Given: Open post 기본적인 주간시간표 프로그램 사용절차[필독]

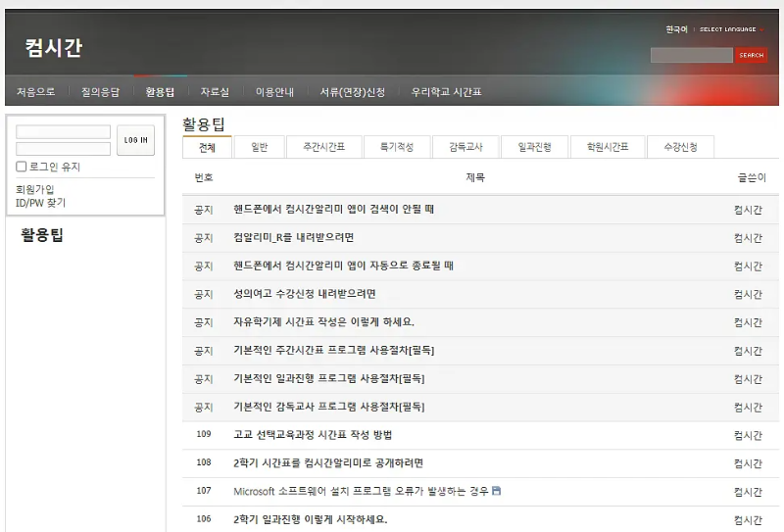Looking at the screenshot, I should point(333,351).
